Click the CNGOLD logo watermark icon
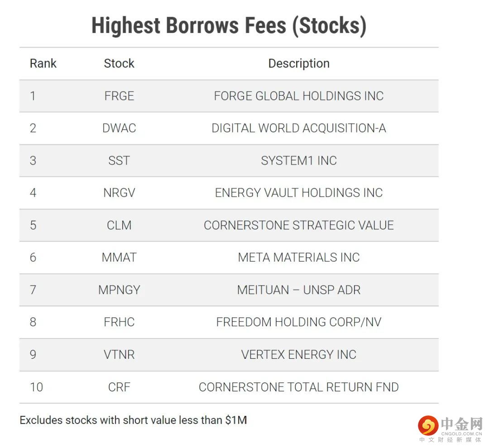This screenshot has height=448, width=489. 428,425
